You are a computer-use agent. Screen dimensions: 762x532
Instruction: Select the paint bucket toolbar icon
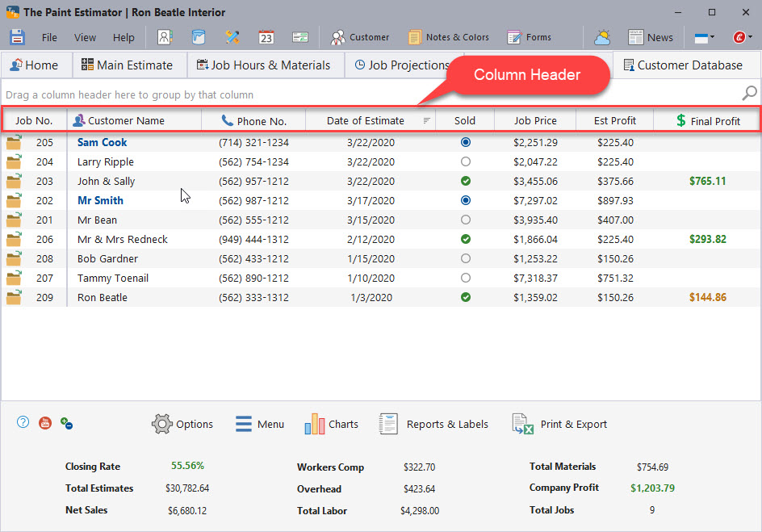click(x=198, y=36)
